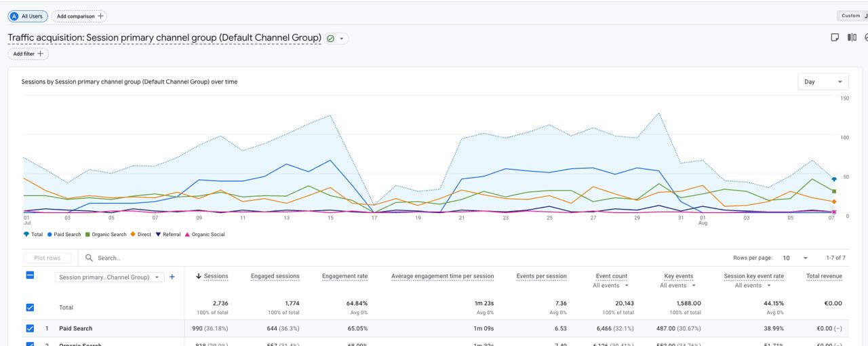
Task: Open the All events dropdown under Key events
Action: (x=679, y=286)
